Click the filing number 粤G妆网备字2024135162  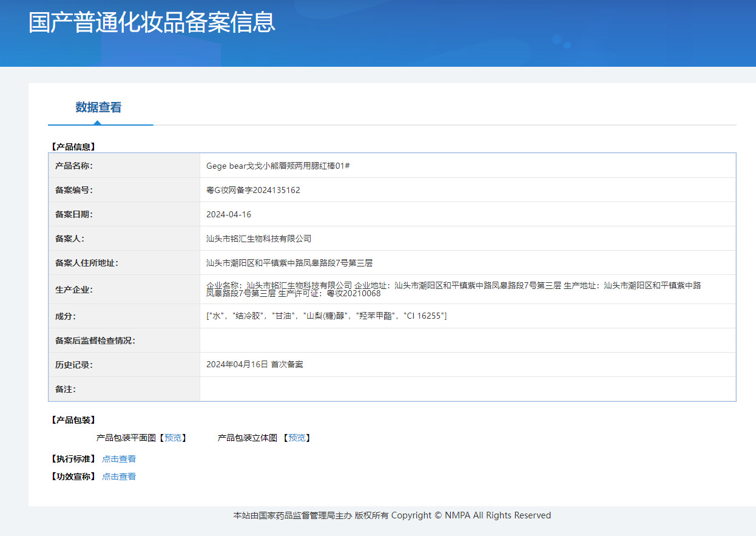(253, 190)
